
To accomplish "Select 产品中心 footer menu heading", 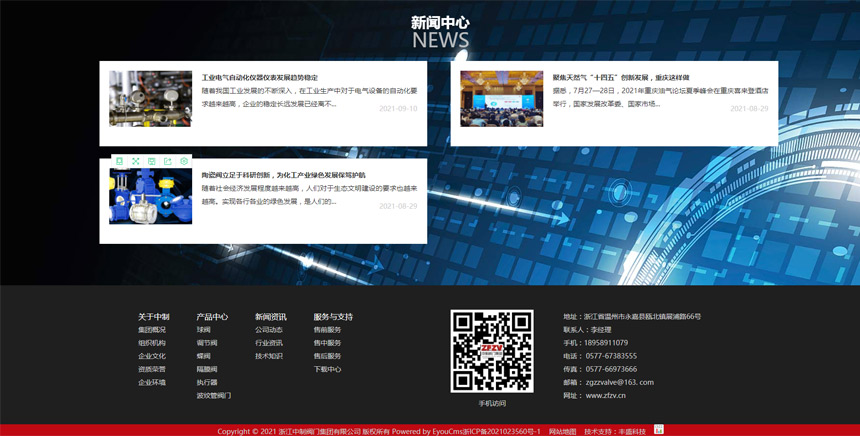I will coord(212,317).
